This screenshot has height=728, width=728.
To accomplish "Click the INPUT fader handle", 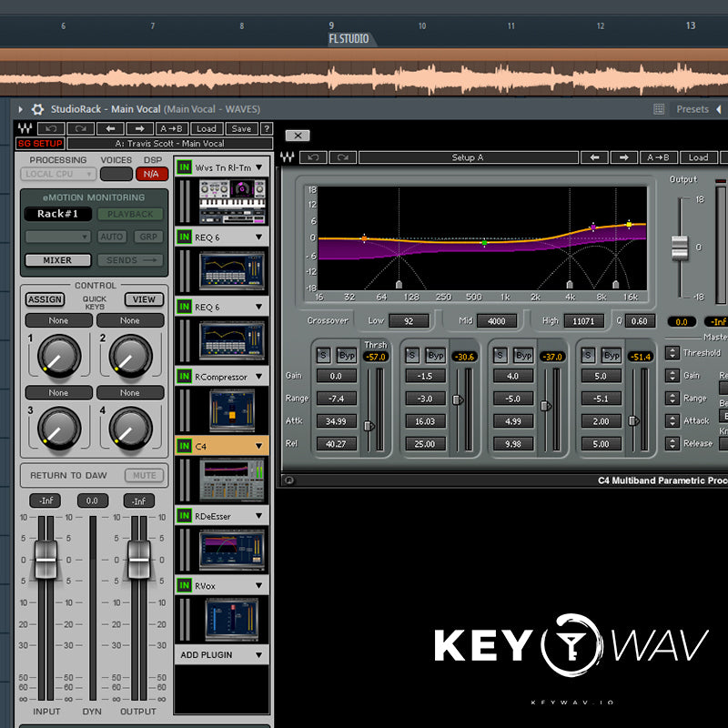I will (x=46, y=560).
